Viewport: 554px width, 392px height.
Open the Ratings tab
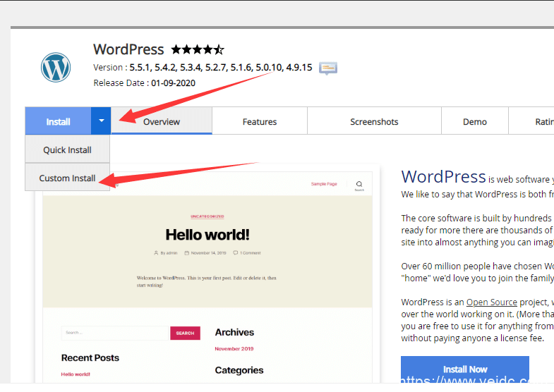click(x=531, y=121)
